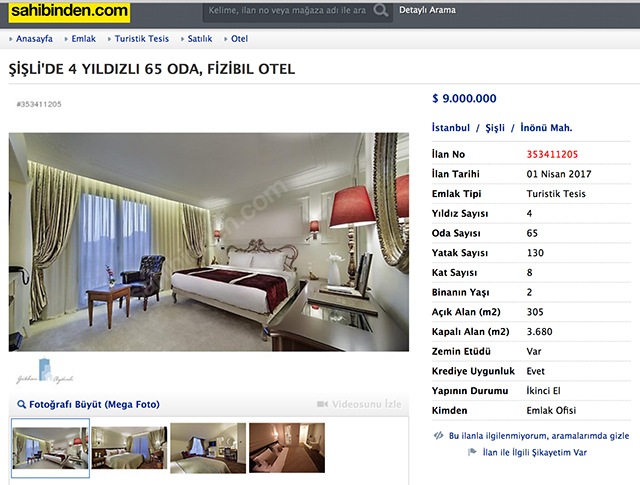Click the magnifier icon beside Fotoğrafı Büyüt
640x485 pixels.
[21, 405]
